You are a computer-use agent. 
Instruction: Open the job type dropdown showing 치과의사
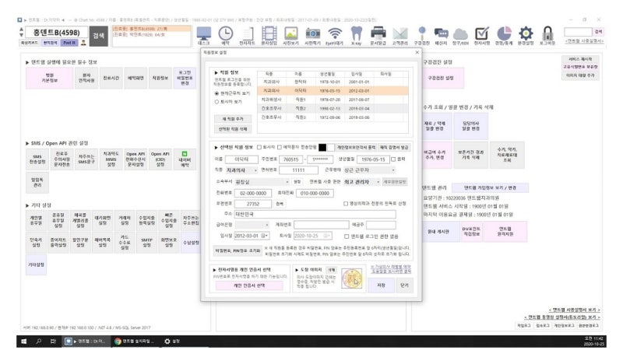[241, 170]
